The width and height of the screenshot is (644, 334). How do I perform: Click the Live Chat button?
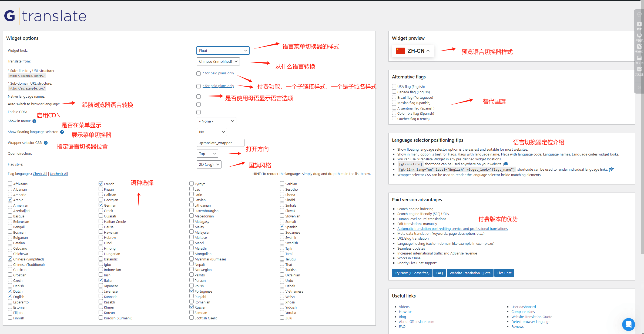coord(504,273)
